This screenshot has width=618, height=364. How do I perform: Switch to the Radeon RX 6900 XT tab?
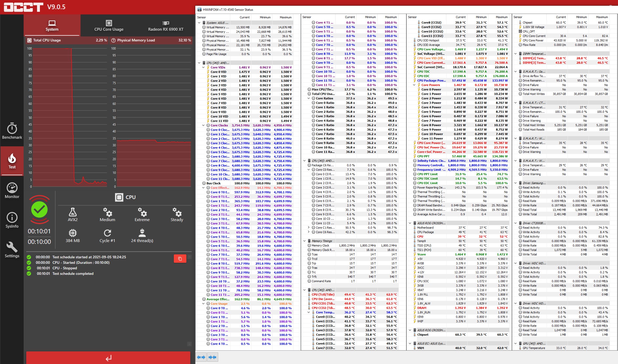(x=166, y=26)
